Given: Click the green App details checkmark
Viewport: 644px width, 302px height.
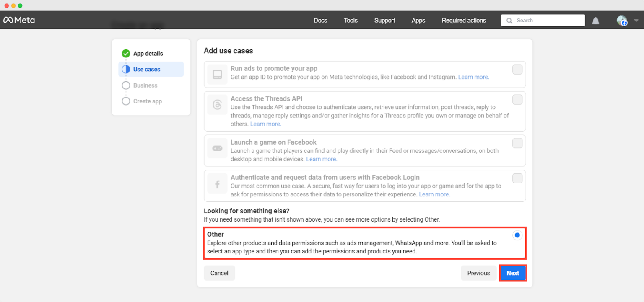Looking at the screenshot, I should click(x=126, y=54).
